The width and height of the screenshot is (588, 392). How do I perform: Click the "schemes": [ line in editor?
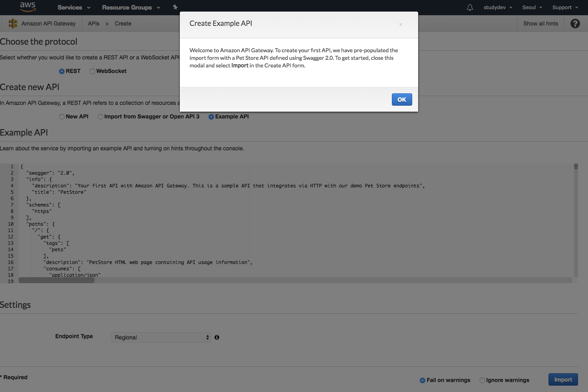[x=43, y=205]
